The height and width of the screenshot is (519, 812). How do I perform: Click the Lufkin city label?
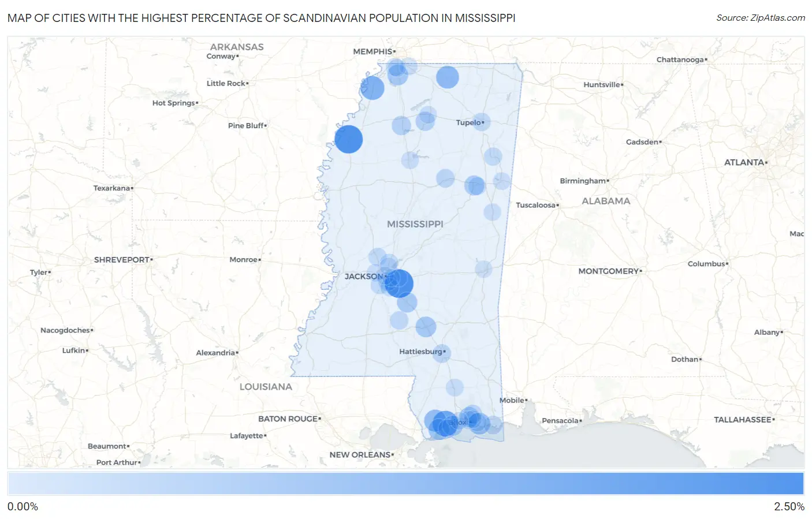click(74, 350)
